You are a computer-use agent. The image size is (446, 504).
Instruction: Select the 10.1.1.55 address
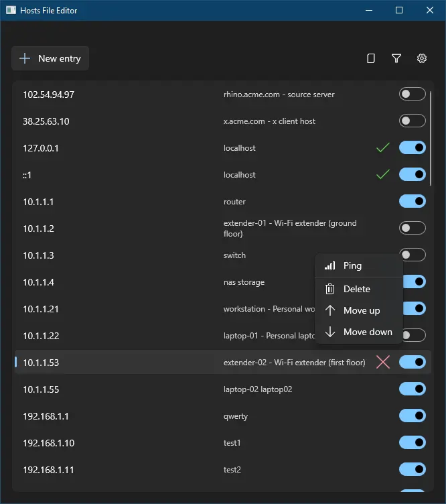(41, 389)
